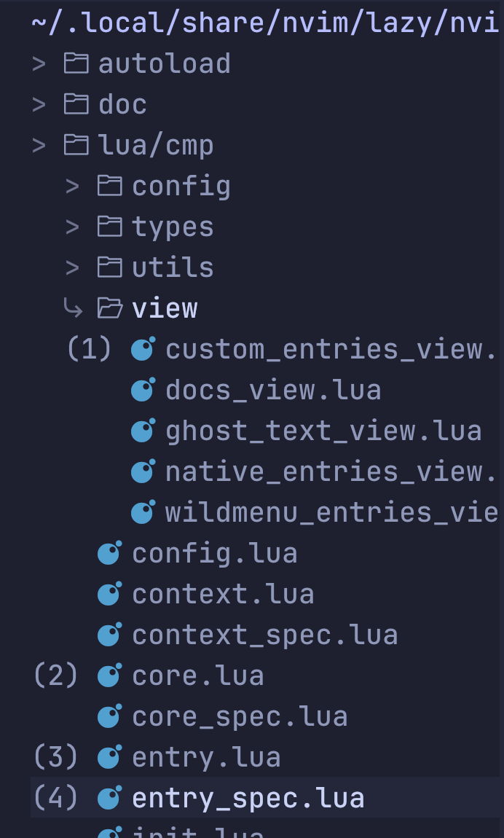
Task: Click the doc folder icon
Action: click(76, 103)
